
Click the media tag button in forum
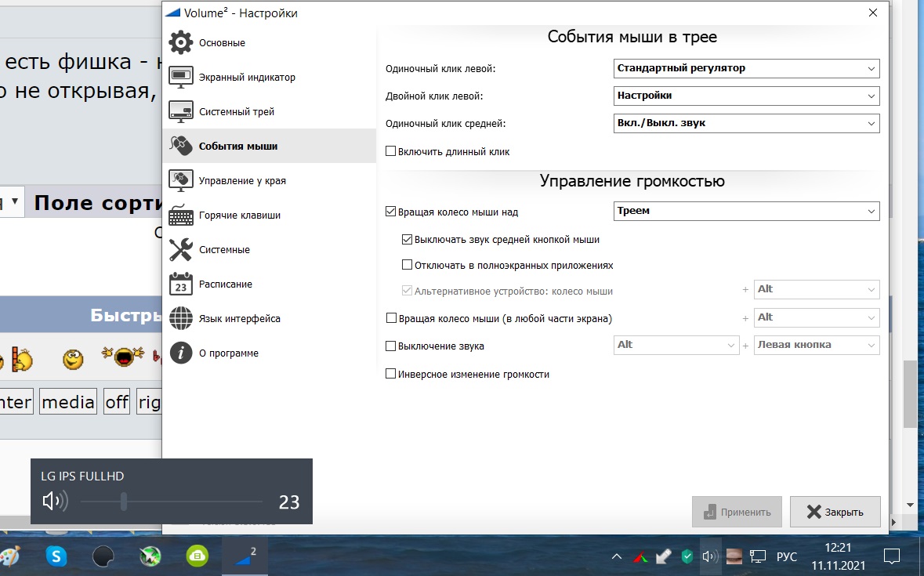67,402
